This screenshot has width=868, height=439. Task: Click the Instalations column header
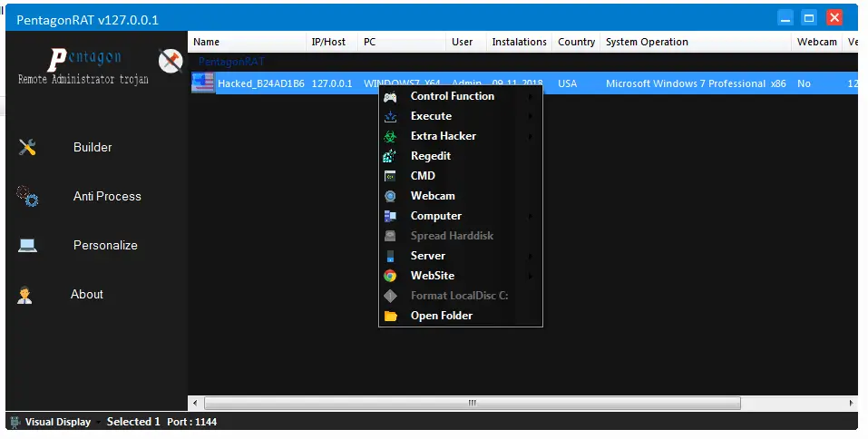[x=519, y=42]
